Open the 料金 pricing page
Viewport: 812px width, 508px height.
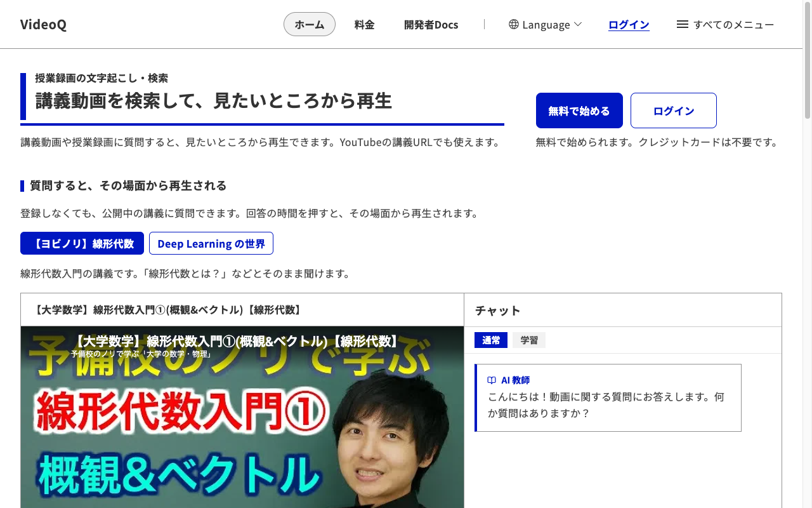(364, 24)
